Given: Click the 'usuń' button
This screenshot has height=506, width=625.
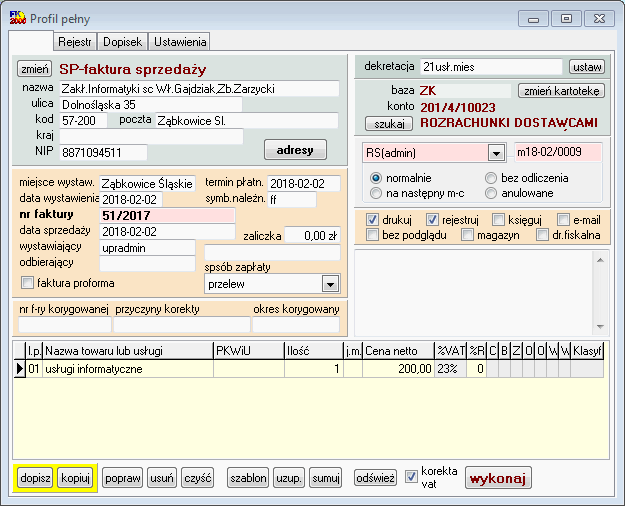Looking at the screenshot, I should (x=161, y=478).
